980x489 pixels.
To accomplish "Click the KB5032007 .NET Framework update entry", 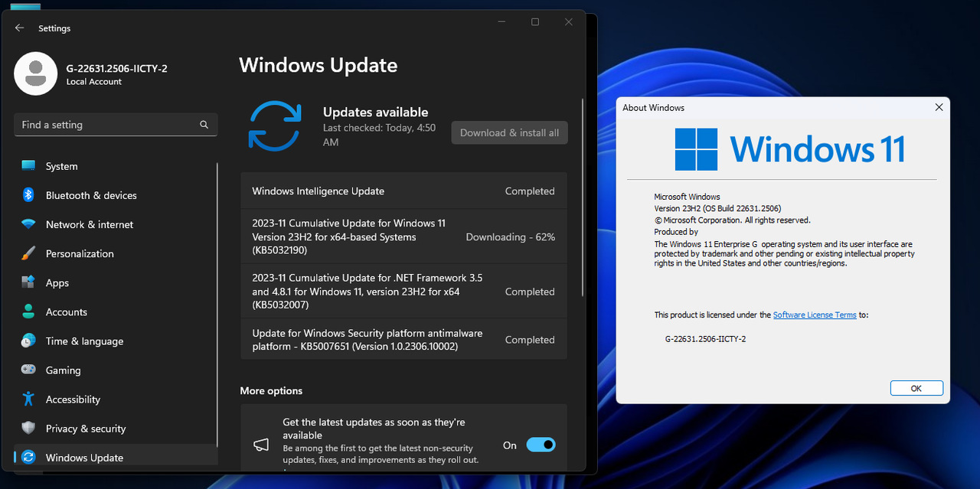I will (403, 291).
